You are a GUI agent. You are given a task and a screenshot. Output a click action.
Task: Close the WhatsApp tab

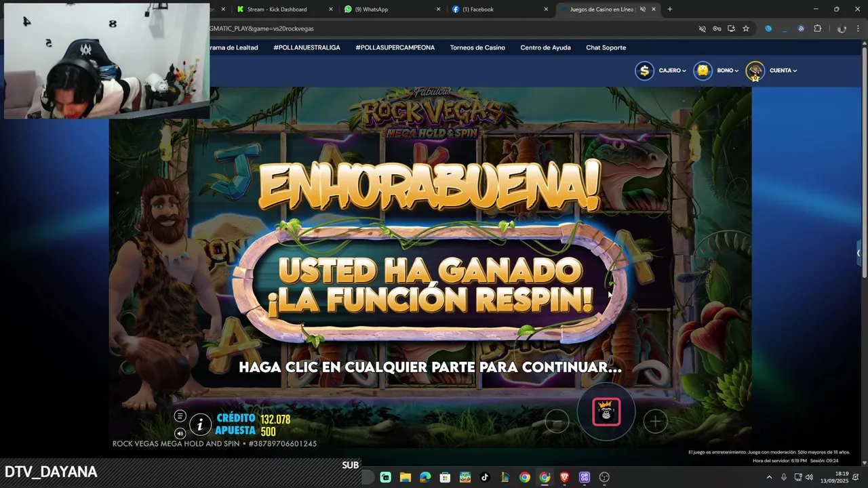(438, 9)
